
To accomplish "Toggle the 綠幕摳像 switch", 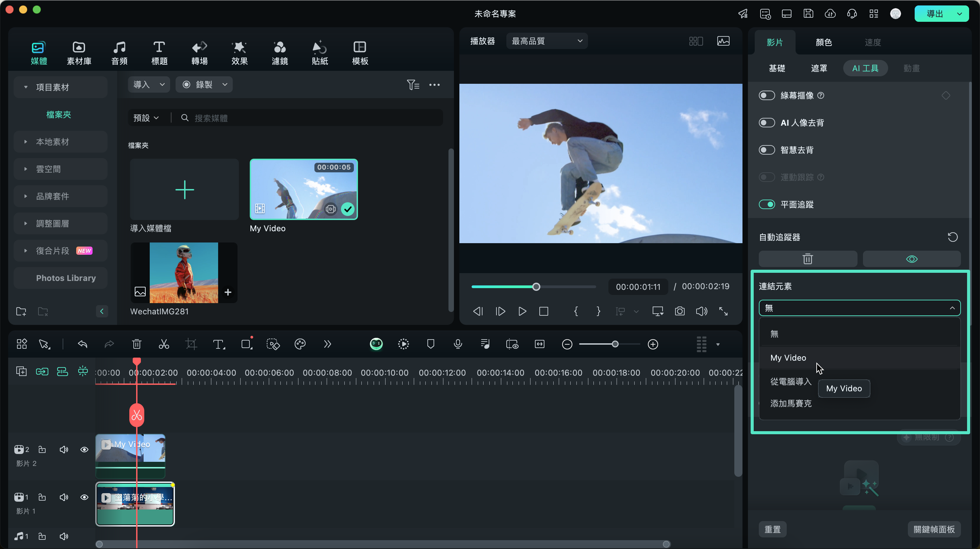I will (767, 95).
